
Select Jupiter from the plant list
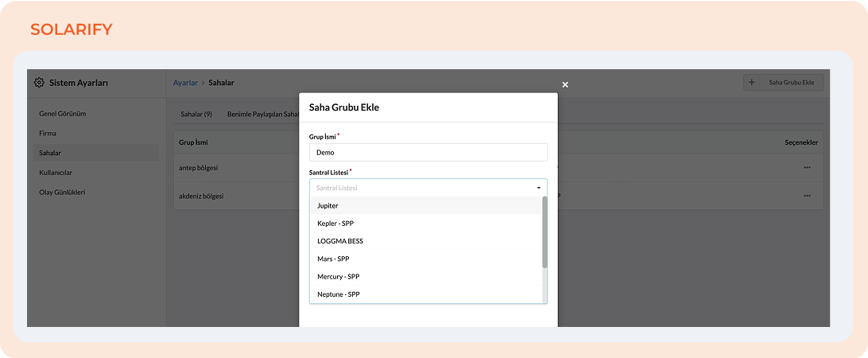click(x=327, y=206)
